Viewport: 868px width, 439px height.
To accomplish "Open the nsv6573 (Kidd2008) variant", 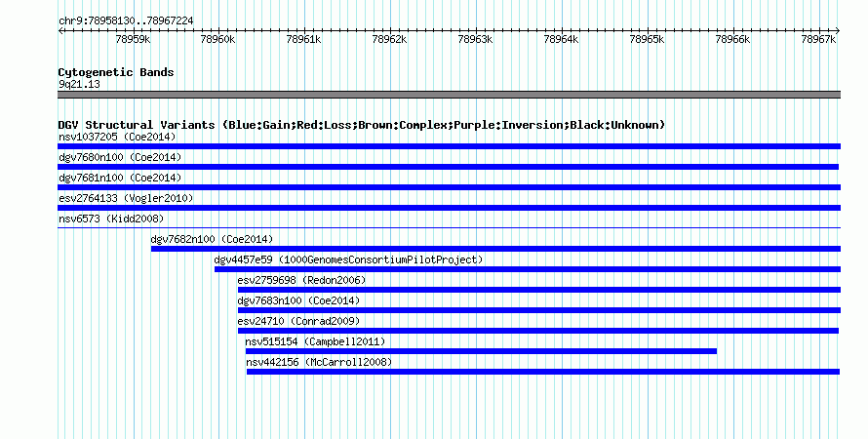I will [111, 219].
